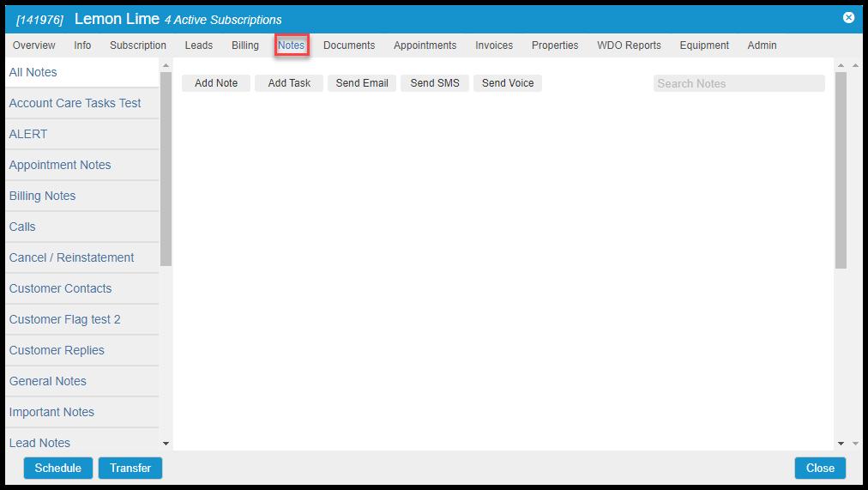Screen dimensions: 868x490
Task: Focus the Search Notes field
Action: pyautogui.click(x=738, y=83)
